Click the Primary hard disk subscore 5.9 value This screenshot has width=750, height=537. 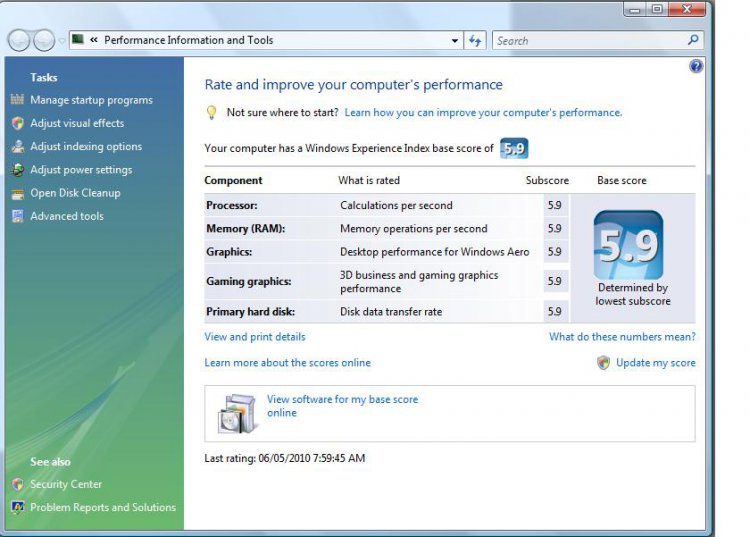(x=555, y=312)
